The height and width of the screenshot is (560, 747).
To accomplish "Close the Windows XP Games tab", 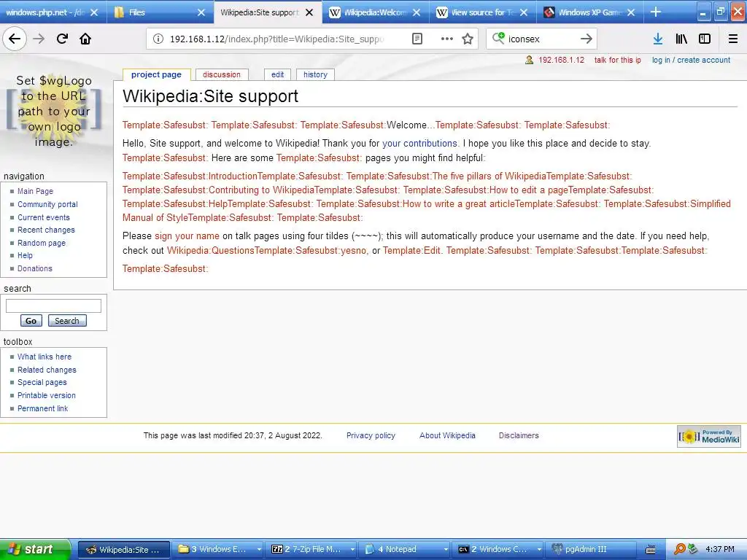I will pos(631,12).
